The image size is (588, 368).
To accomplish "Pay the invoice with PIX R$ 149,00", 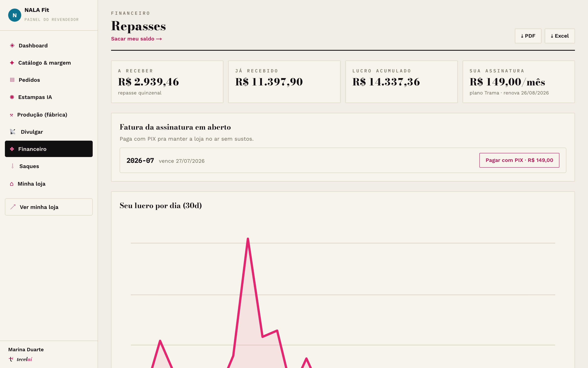I will 519,160.
